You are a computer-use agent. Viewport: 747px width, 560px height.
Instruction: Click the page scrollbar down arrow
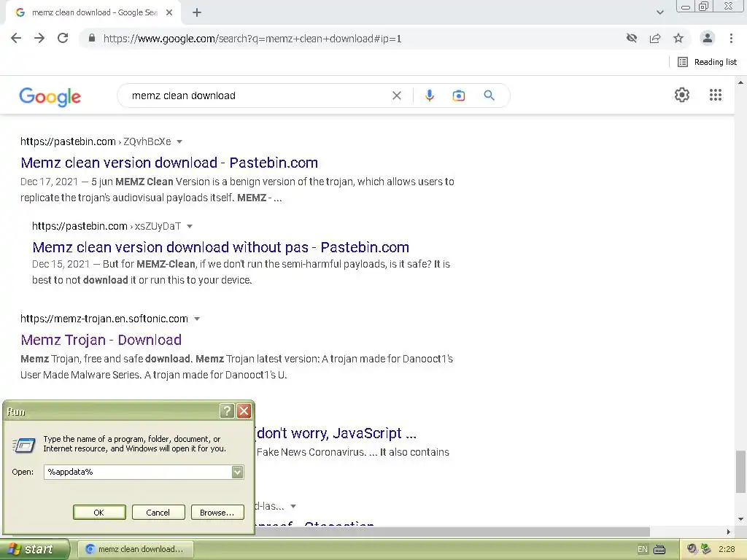[740, 519]
